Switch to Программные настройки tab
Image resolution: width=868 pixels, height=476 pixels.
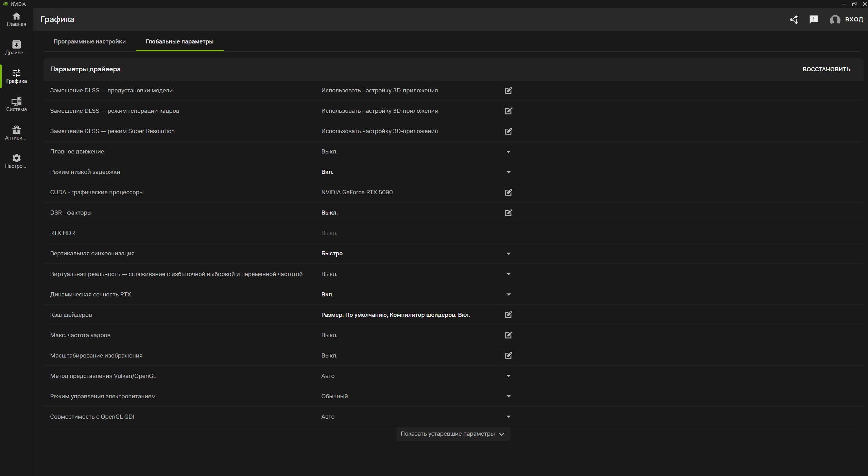tap(89, 41)
